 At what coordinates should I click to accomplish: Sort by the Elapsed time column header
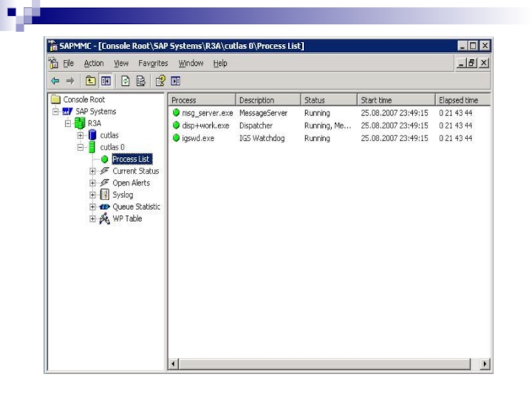point(463,100)
